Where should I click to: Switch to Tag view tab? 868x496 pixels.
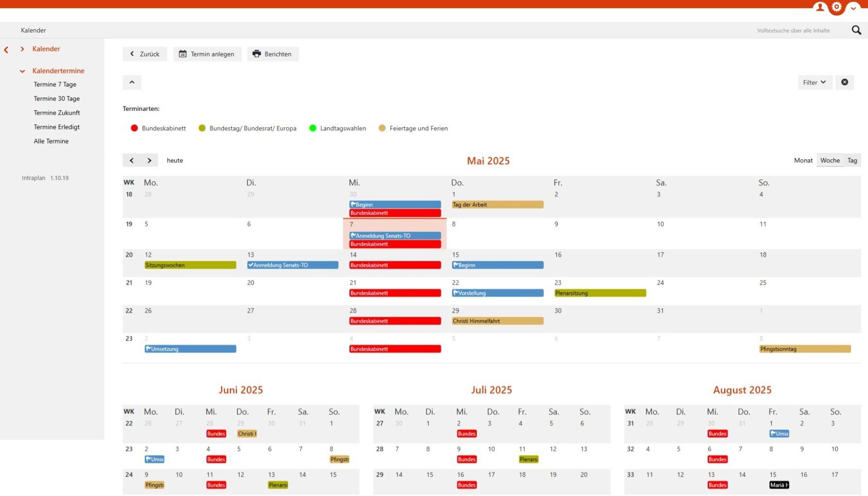852,160
